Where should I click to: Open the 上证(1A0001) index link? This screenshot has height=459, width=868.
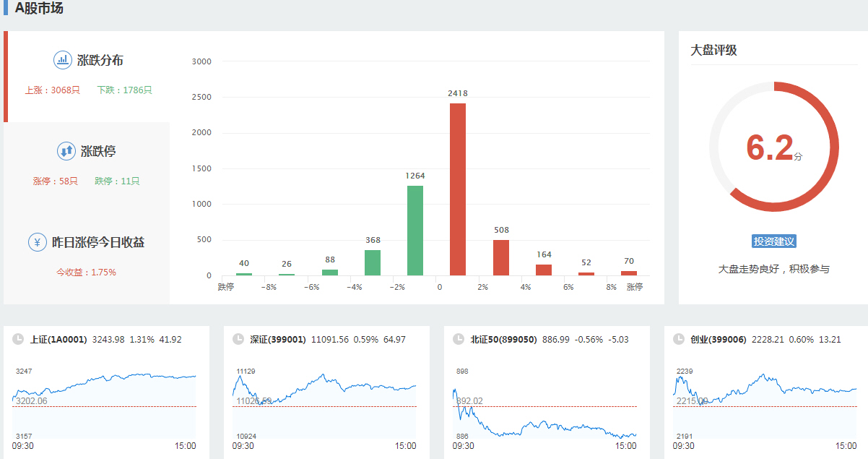tap(58, 339)
